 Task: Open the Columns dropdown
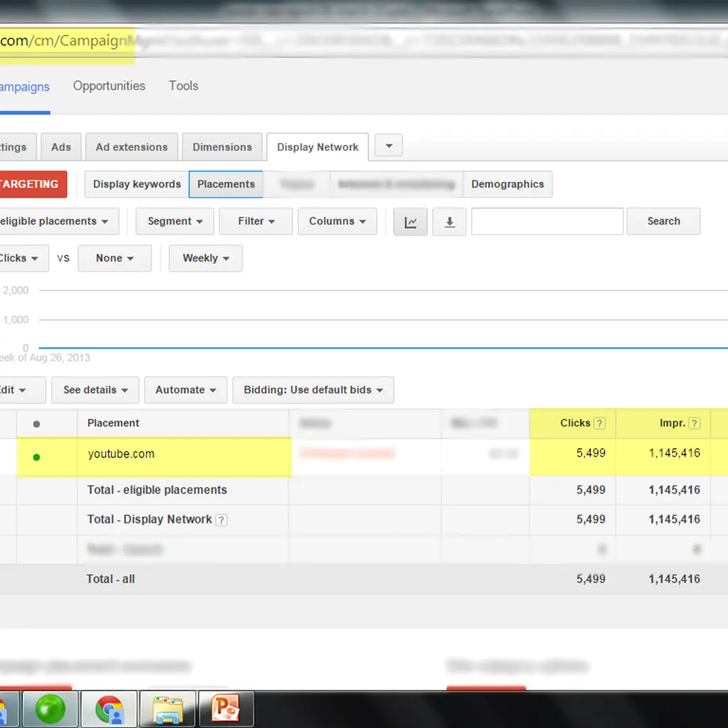pyautogui.click(x=337, y=221)
